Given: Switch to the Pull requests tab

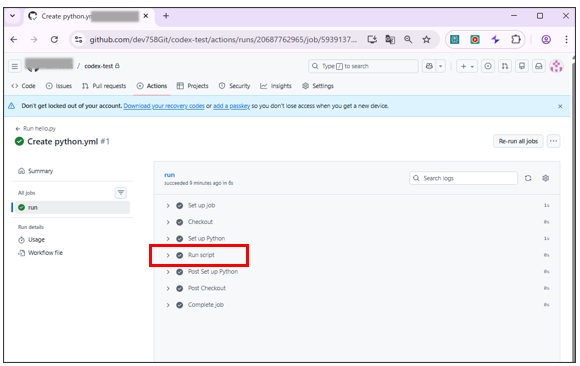Looking at the screenshot, I should pos(104,86).
